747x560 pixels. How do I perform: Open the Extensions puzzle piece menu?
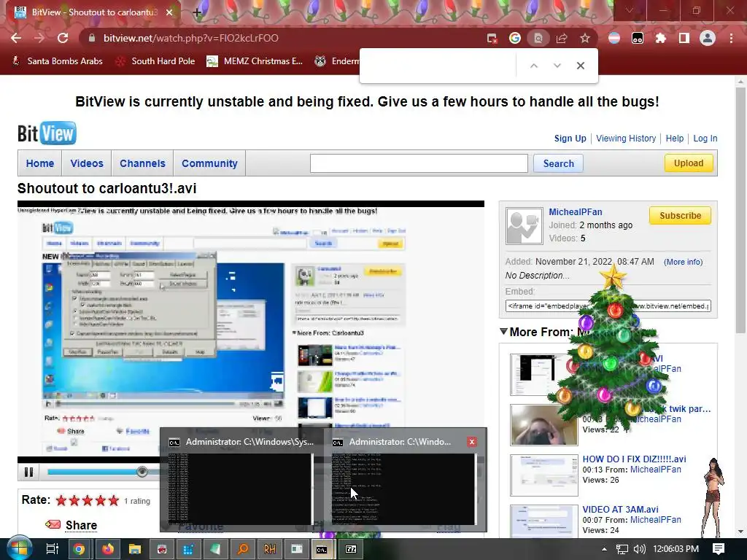point(661,38)
